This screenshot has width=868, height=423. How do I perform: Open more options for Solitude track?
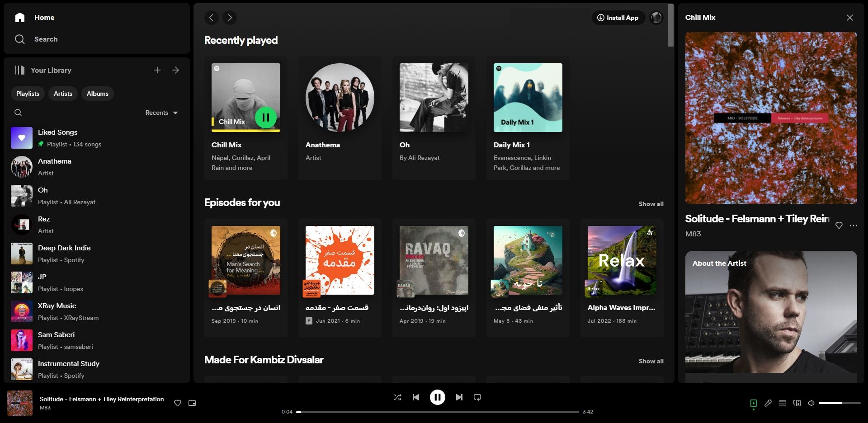[854, 226]
